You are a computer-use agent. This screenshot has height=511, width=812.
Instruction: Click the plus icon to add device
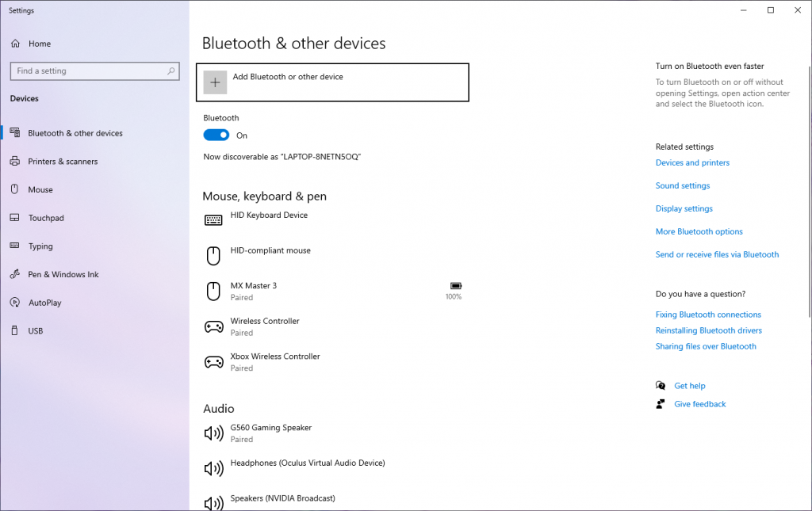215,82
